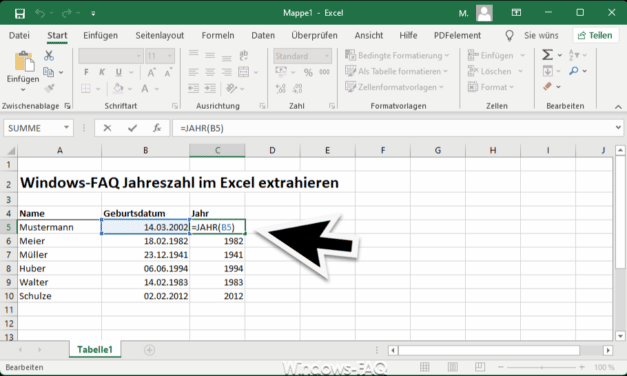Click the scissors Cut icon
The image size is (627, 376).
coord(49,55)
